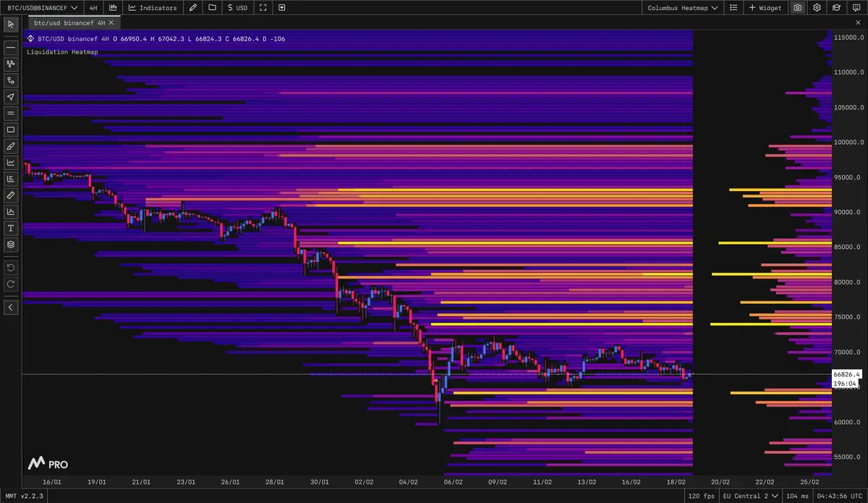
Task: Toggle fullscreen chart view
Action: [x=263, y=7]
